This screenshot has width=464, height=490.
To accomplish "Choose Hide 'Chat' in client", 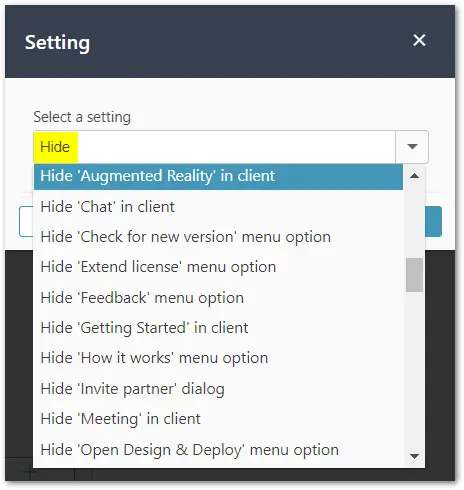I will tap(218, 207).
